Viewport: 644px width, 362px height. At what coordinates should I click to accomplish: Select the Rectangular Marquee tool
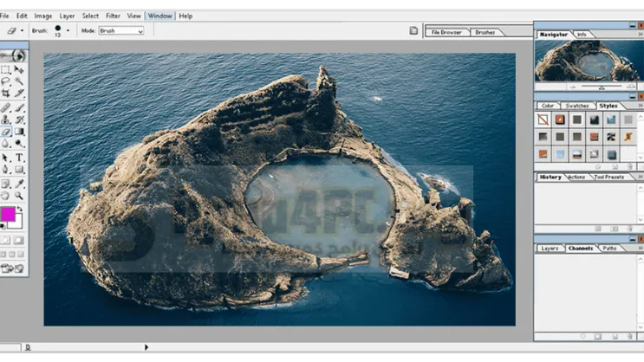click(5, 70)
